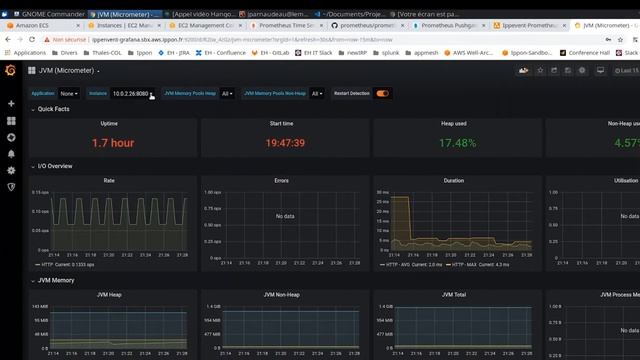Open the Grafana home logo
This screenshot has width=640, height=360.
[11, 71]
